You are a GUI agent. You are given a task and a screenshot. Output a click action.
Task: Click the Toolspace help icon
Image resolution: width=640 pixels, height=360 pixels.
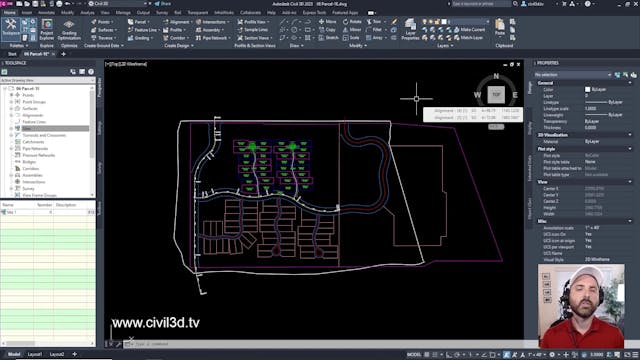tap(91, 72)
